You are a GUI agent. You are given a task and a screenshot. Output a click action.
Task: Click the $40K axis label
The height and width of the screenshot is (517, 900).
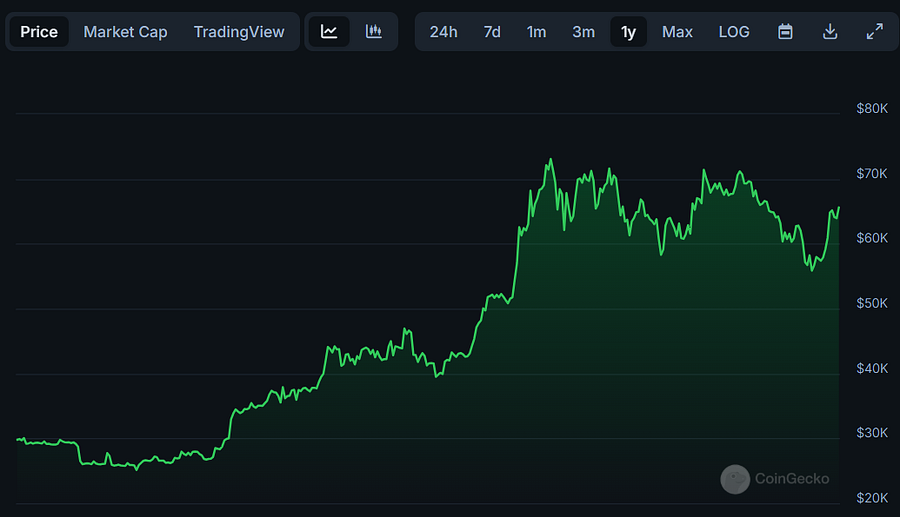click(872, 368)
